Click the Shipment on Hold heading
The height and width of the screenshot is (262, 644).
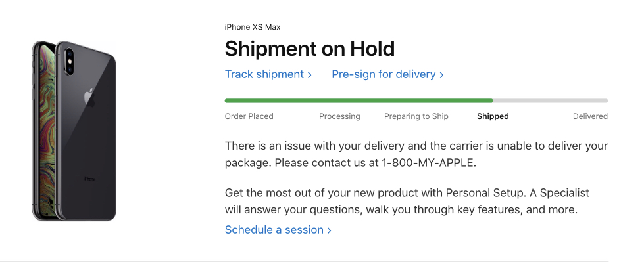[310, 49]
